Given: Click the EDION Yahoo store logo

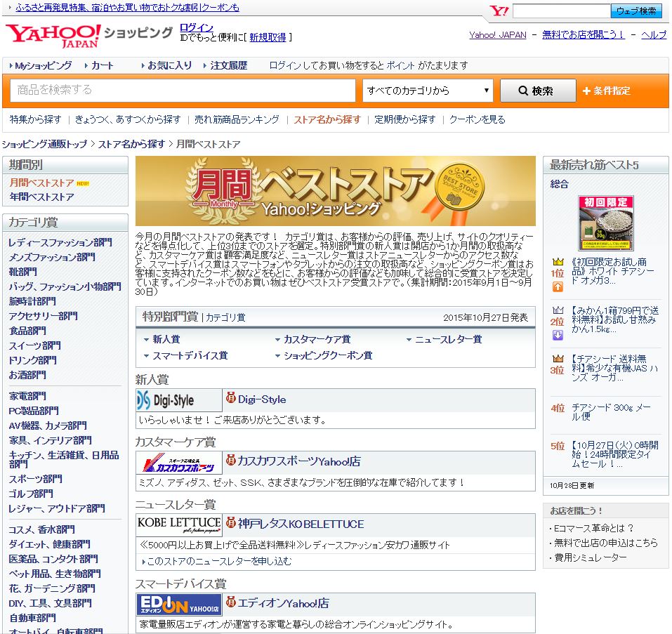Looking at the screenshot, I should [x=179, y=605].
